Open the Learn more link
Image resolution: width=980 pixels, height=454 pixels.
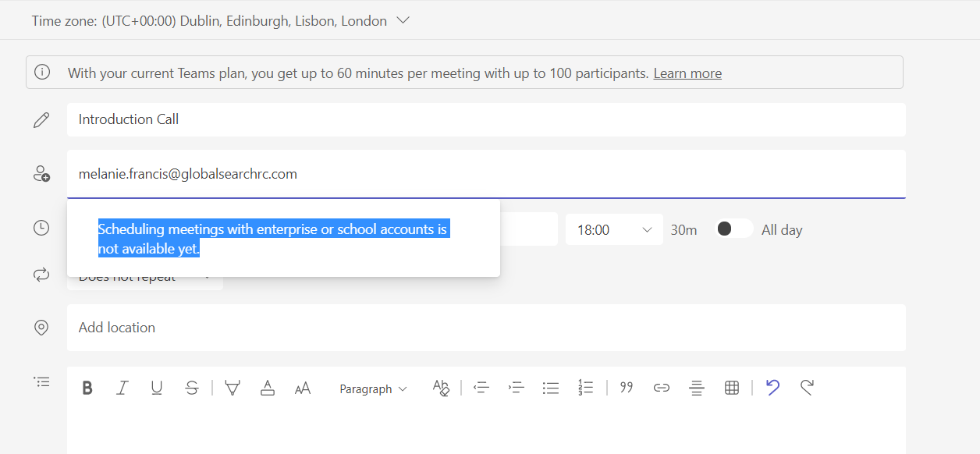pyautogui.click(x=687, y=73)
